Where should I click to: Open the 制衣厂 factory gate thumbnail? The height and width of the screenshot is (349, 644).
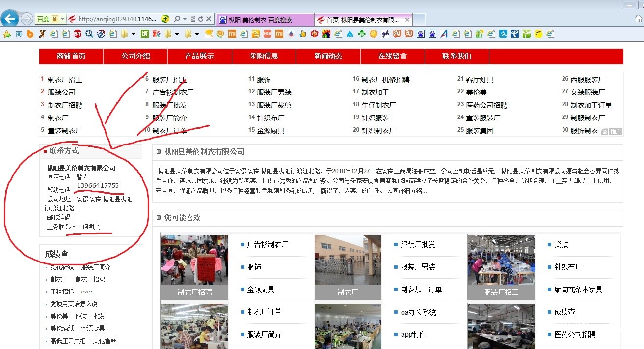[348, 267]
